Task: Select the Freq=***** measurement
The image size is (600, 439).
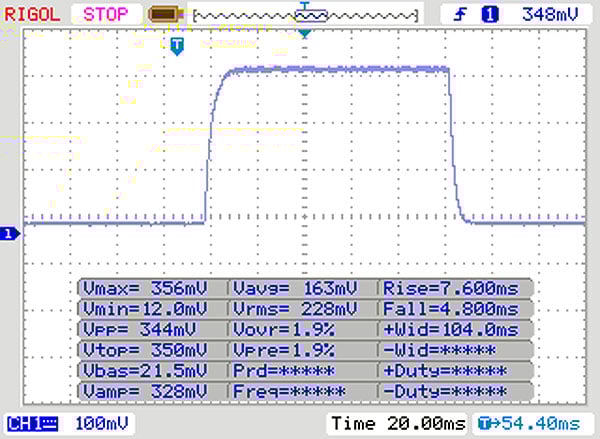Action: [x=289, y=391]
